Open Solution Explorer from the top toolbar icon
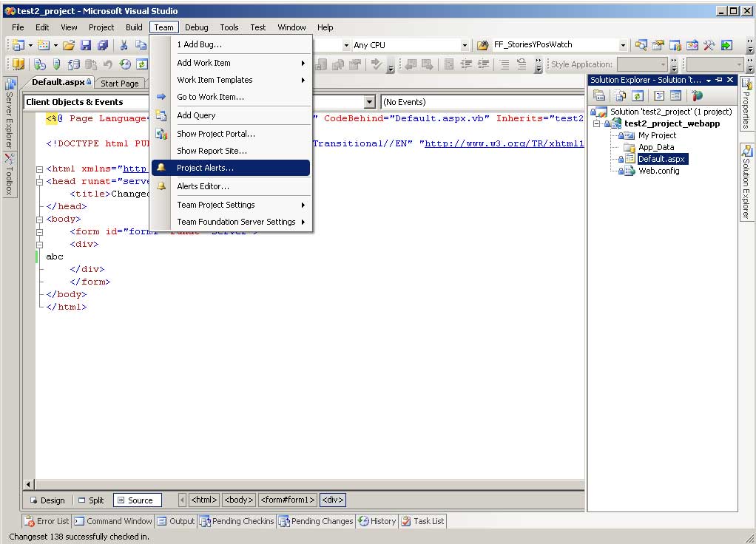 point(641,45)
